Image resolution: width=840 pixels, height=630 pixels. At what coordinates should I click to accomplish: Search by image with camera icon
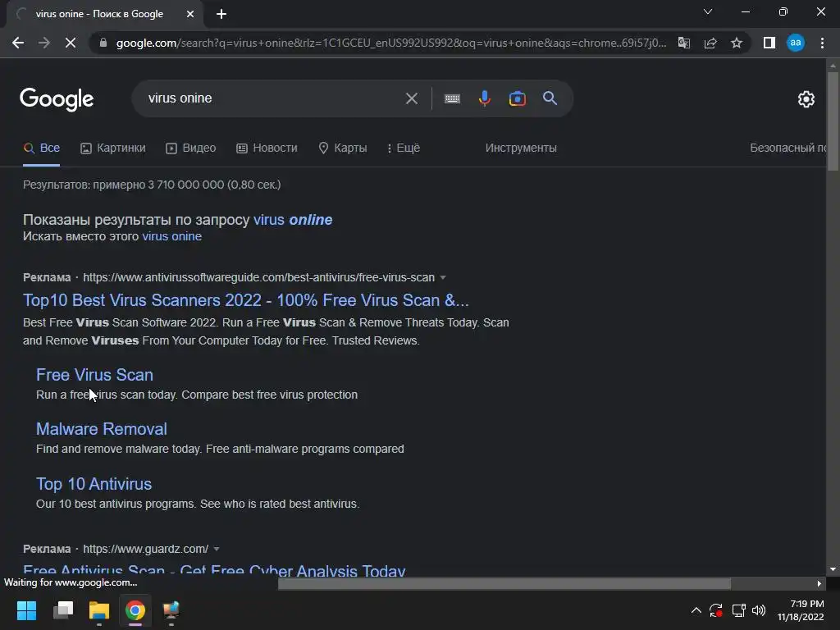(518, 98)
